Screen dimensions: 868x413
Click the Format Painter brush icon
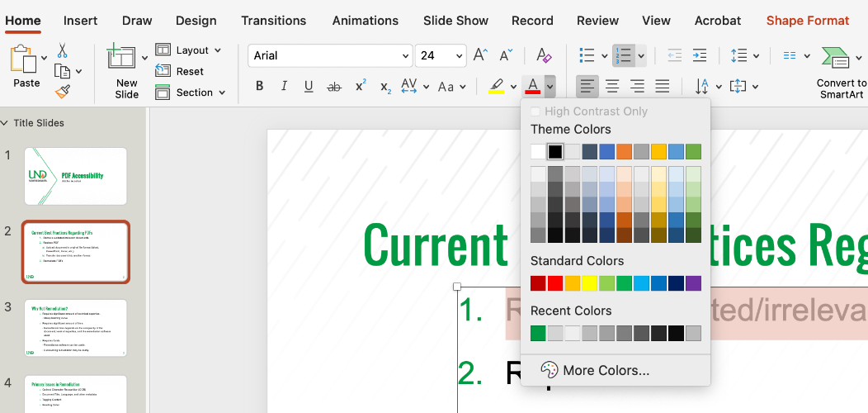coord(62,91)
